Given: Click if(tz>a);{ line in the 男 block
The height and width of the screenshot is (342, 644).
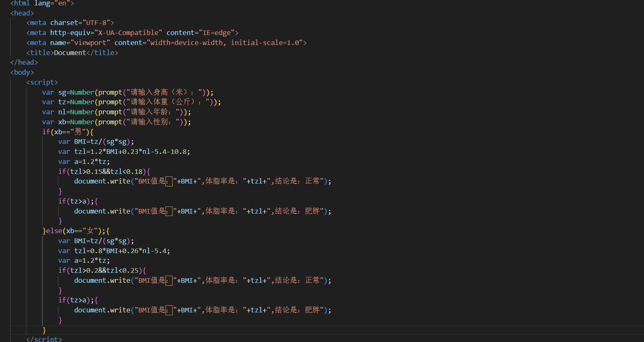Looking at the screenshot, I should [78, 201].
